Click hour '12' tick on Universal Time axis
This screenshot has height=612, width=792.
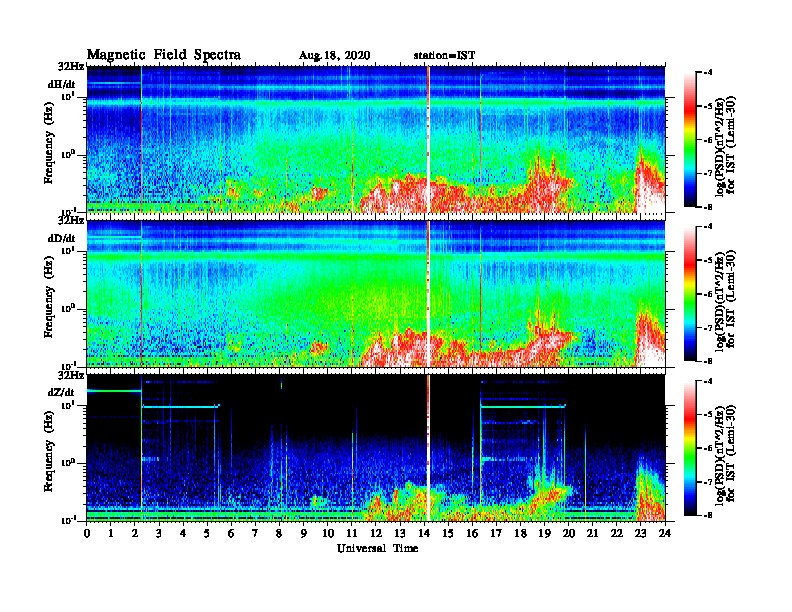[x=376, y=533]
